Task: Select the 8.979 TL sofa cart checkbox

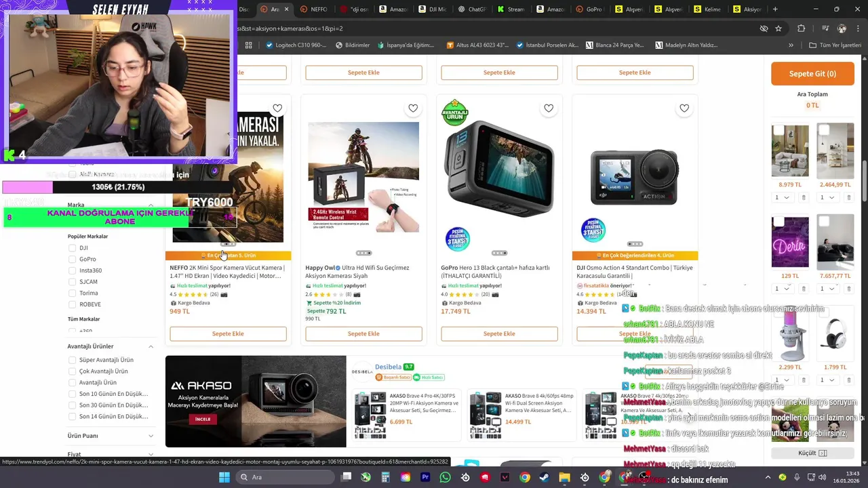Action: pyautogui.click(x=779, y=129)
